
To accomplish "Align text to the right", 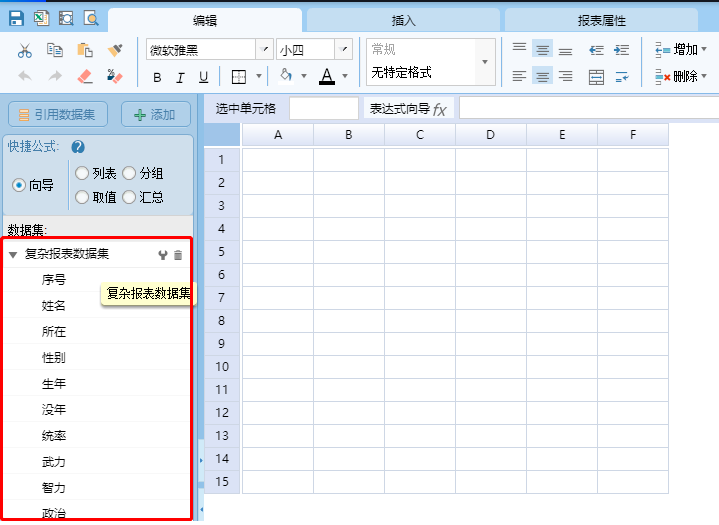I will (565, 76).
